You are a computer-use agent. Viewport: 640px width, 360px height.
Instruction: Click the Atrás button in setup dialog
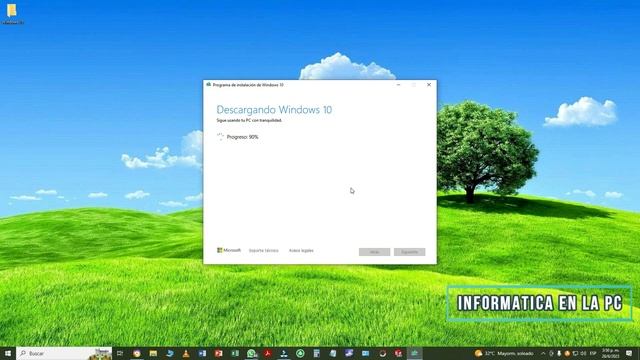374,252
